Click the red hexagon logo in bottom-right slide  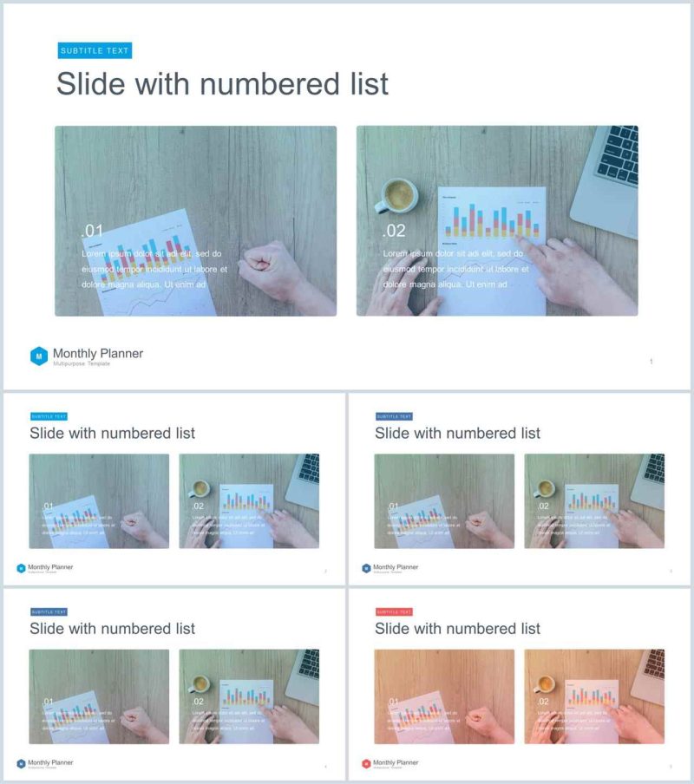pyautogui.click(x=366, y=763)
